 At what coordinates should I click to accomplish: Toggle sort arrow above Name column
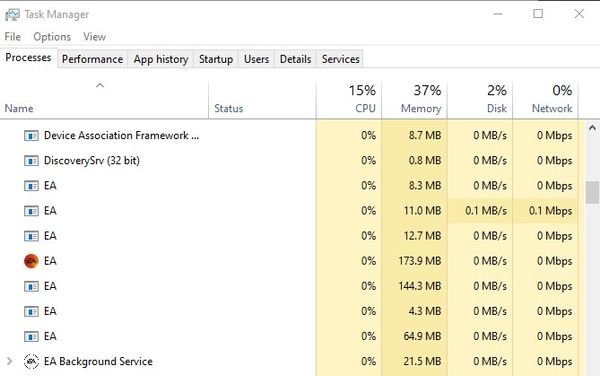[100, 85]
